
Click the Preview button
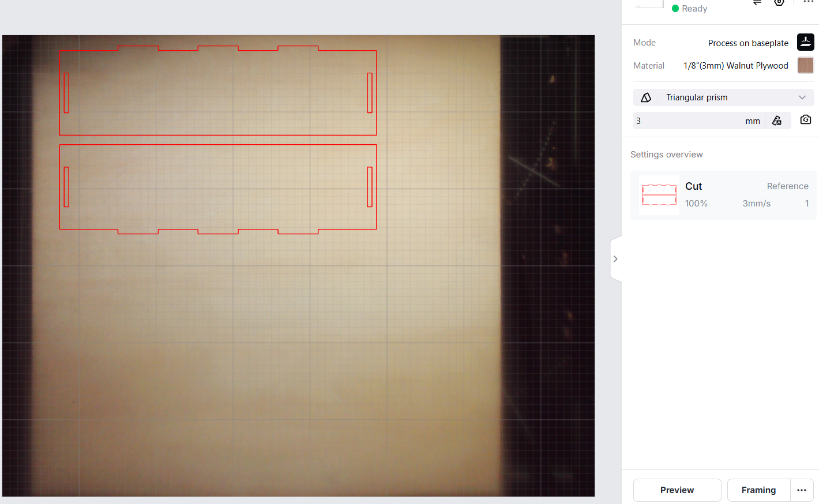(677, 490)
